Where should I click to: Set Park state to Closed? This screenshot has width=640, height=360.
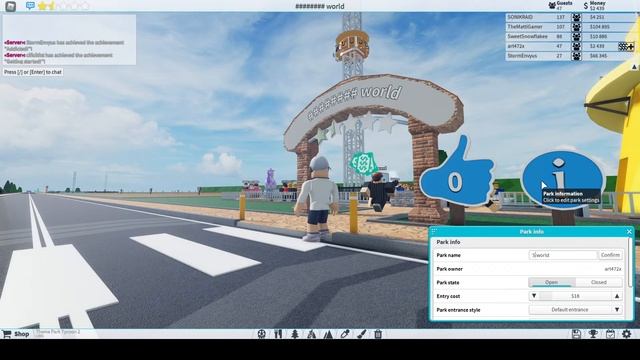599,282
